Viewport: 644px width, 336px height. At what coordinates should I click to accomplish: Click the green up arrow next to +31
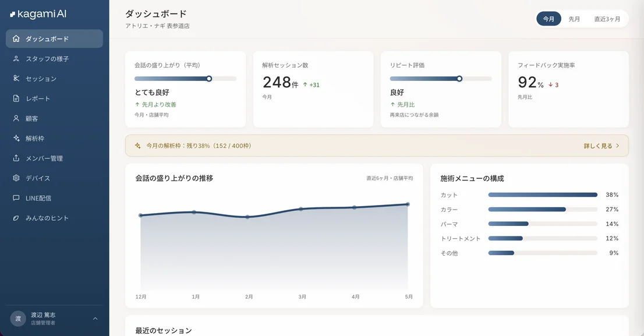[x=305, y=84]
